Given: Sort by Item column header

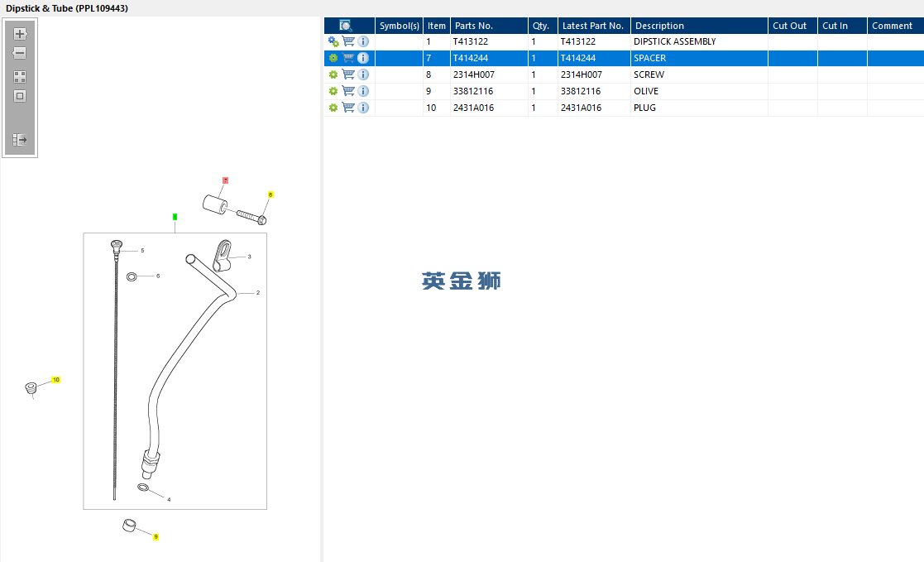Looking at the screenshot, I should click(437, 26).
